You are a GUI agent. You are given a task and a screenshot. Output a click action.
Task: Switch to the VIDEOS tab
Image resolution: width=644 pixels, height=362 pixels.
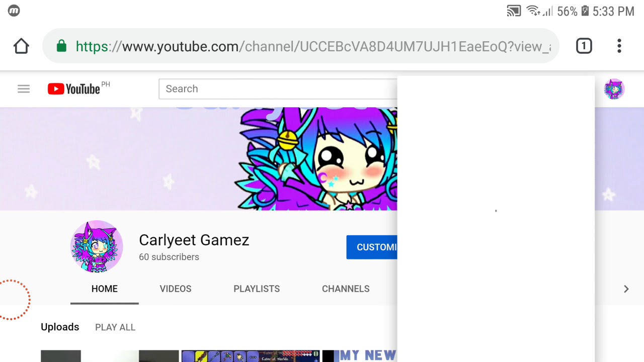coord(176,289)
